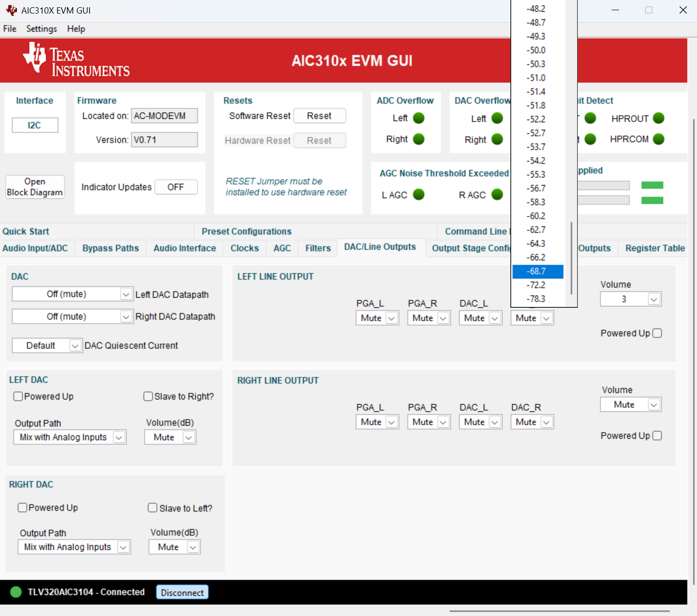
Task: Open Left Line Output Volume dropdown
Action: click(x=631, y=299)
